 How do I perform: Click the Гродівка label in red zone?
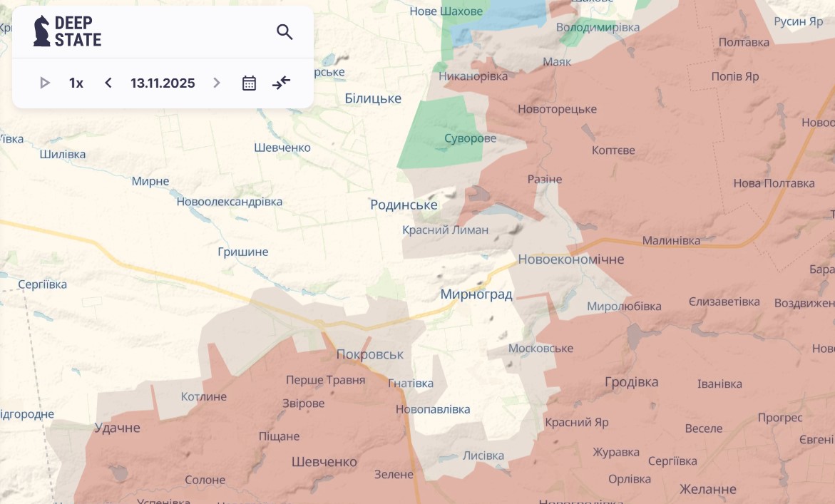click(x=631, y=382)
